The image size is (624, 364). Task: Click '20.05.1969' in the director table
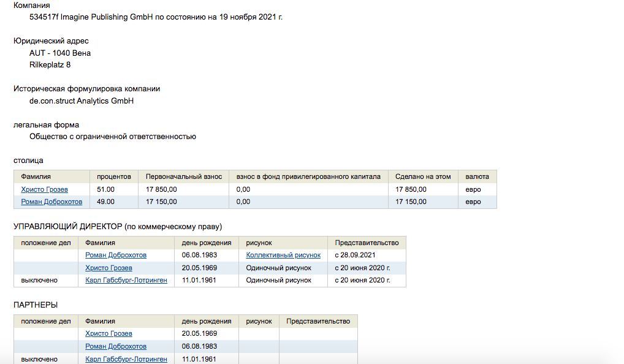point(199,268)
